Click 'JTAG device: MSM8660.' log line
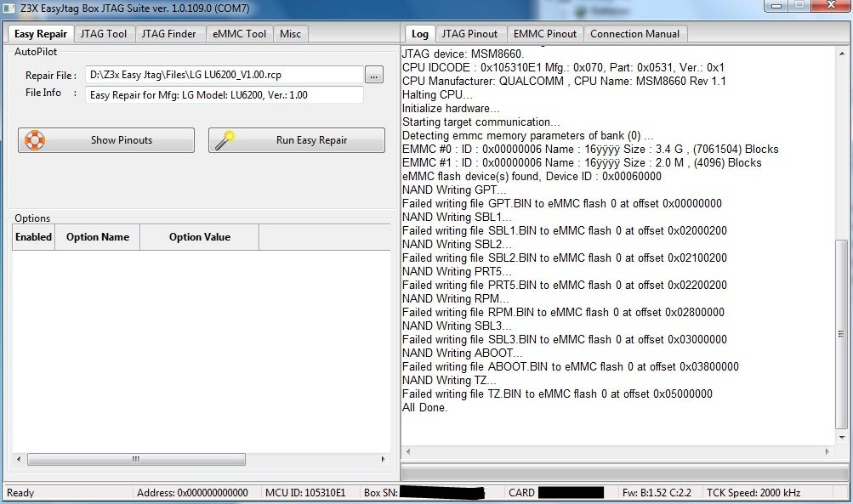The height and width of the screenshot is (504, 853). click(463, 54)
